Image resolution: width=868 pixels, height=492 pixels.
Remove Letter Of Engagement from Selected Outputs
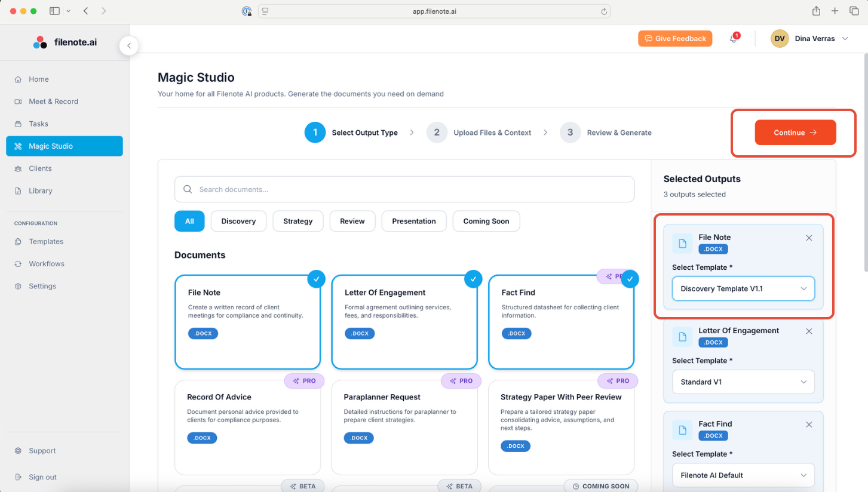[x=809, y=331]
